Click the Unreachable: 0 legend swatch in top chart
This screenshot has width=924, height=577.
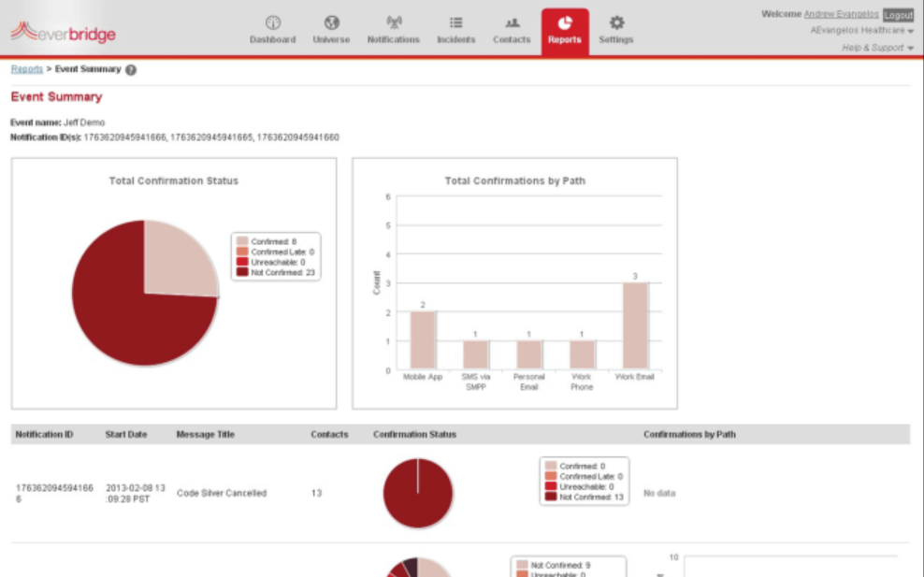(242, 262)
